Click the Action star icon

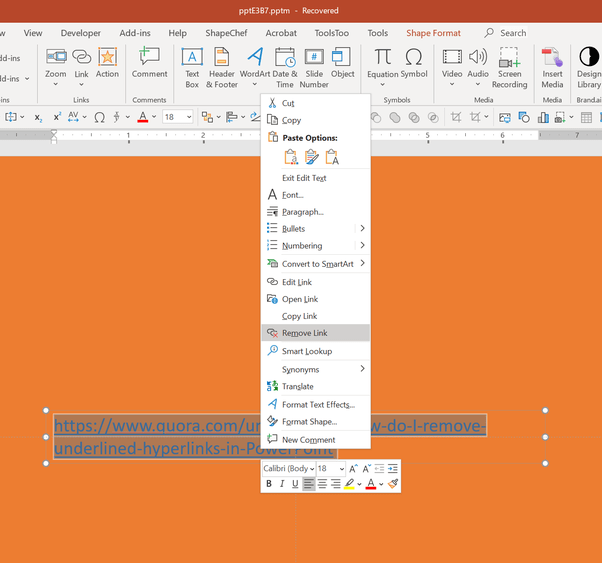coord(107,57)
